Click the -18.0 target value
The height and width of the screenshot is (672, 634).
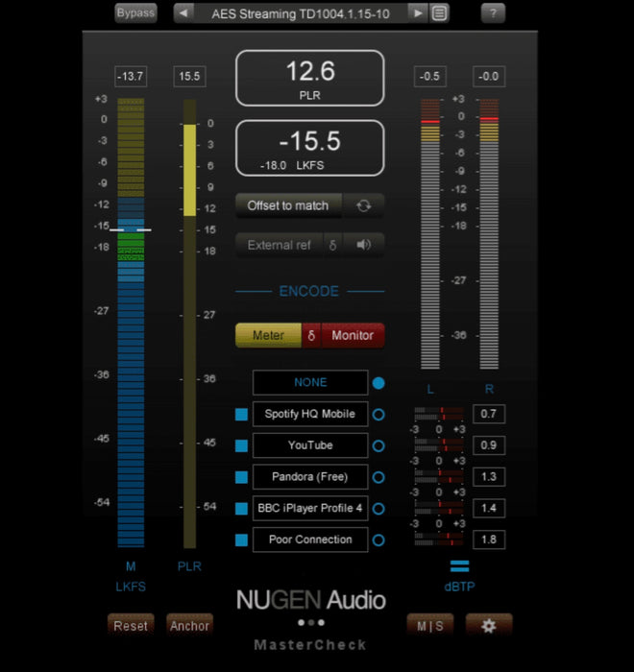(x=273, y=165)
